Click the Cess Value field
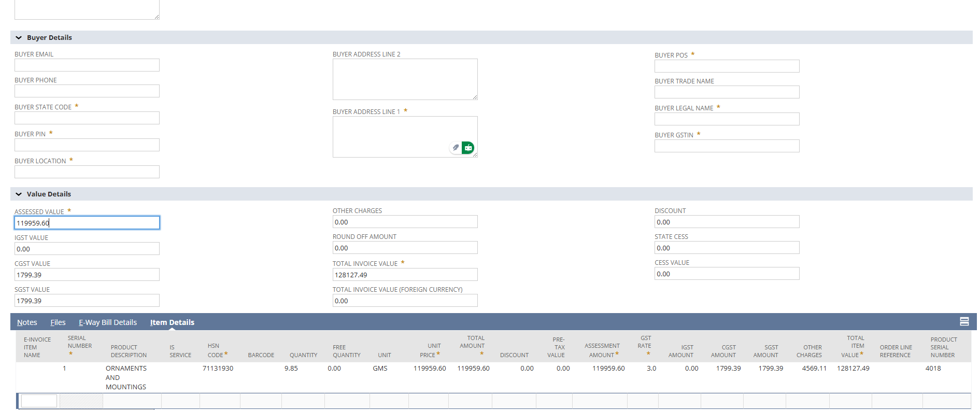 (727, 273)
